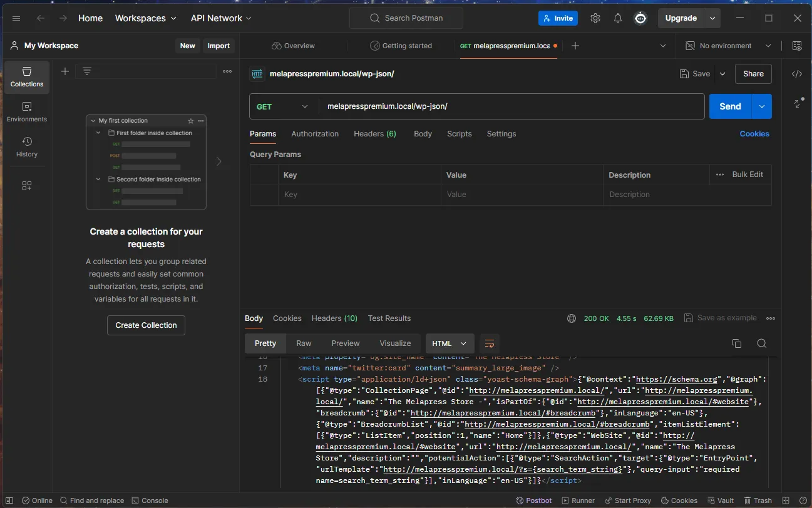Open the No environment selector
This screenshot has height=508, width=812.
[729, 46]
